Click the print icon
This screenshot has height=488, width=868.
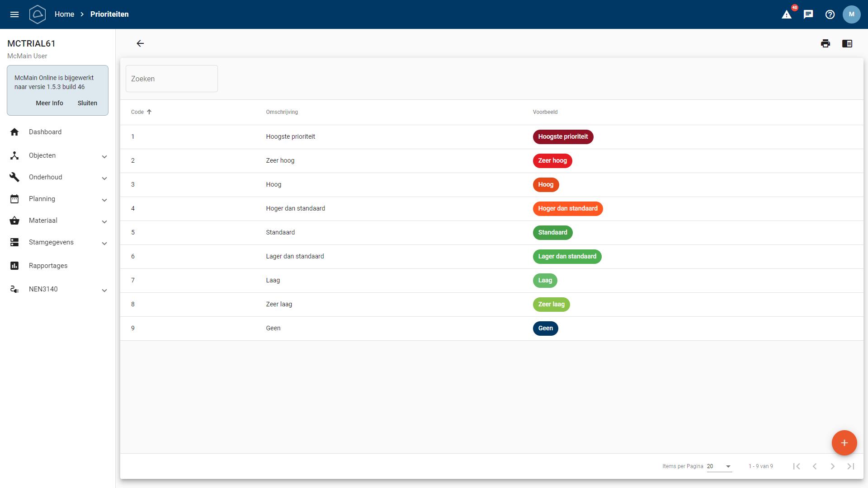point(826,43)
